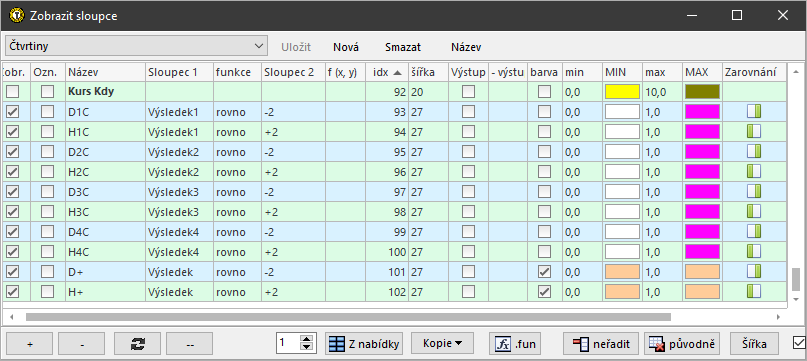The width and height of the screenshot is (807, 361).
Task: Click the single minus button
Action: tap(82, 343)
